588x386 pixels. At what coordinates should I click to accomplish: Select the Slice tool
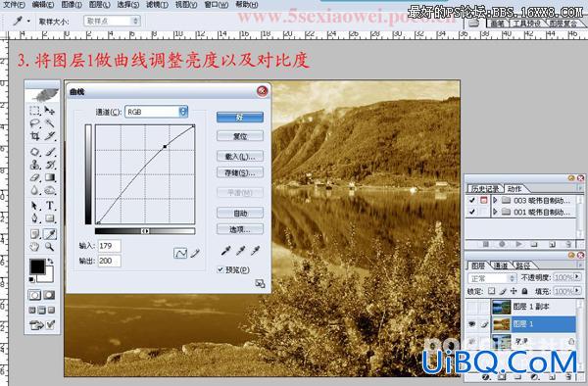[x=50, y=136]
